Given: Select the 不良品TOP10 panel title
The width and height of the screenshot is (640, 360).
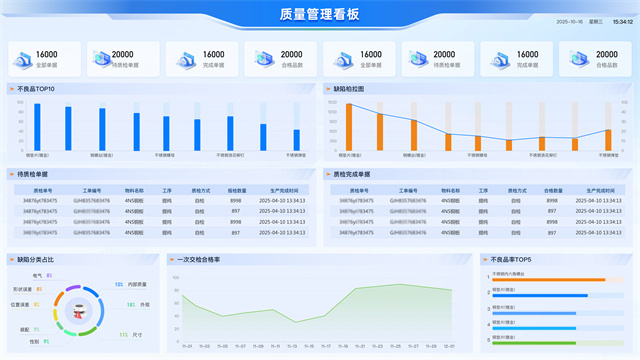Looking at the screenshot, I should click(36, 89).
